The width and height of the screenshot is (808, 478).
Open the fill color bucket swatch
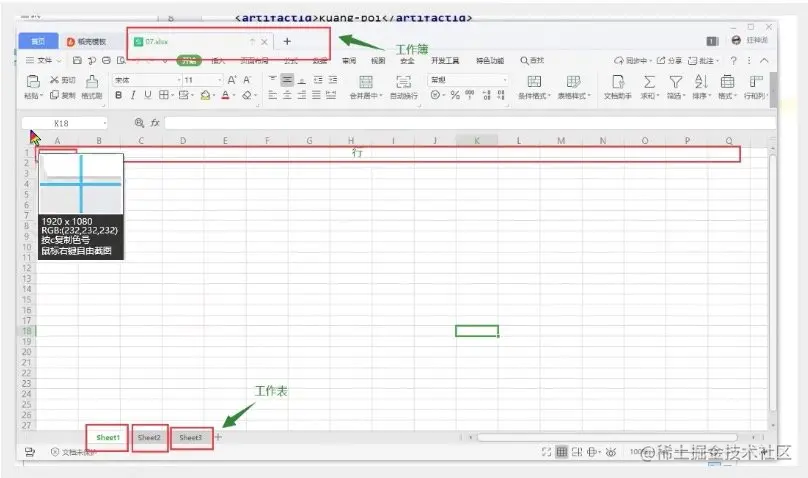click(x=205, y=95)
